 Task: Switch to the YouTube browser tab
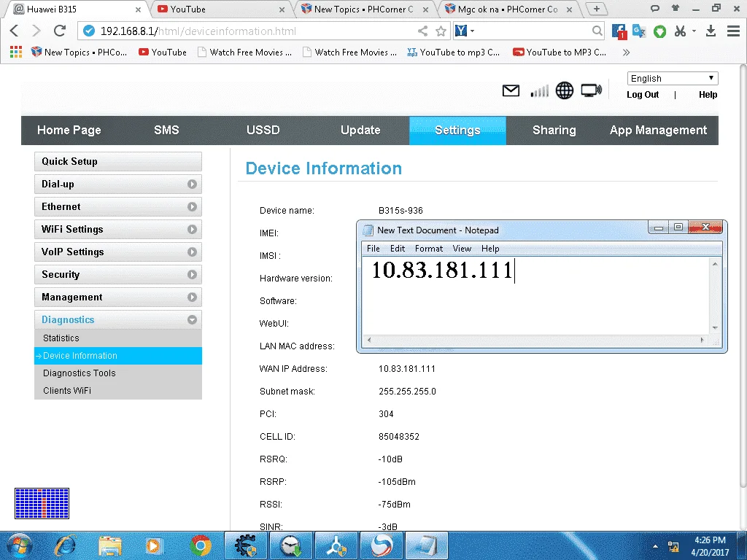[x=221, y=9]
